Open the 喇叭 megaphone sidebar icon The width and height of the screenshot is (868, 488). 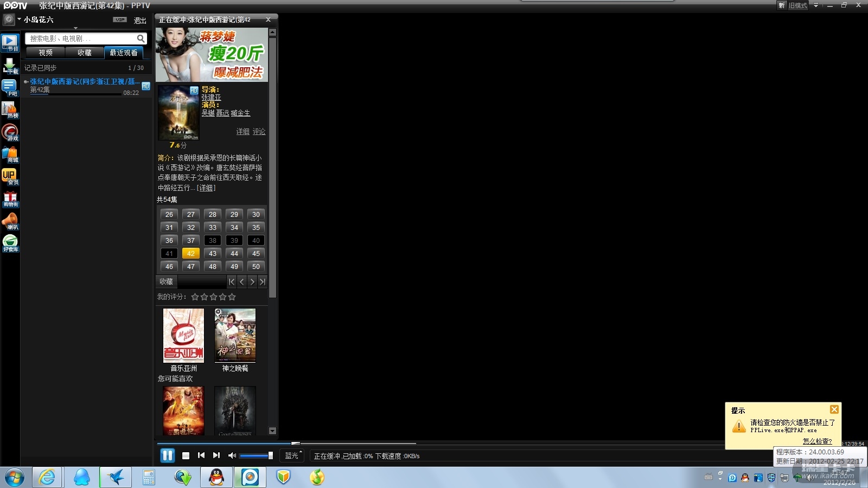[x=10, y=221]
